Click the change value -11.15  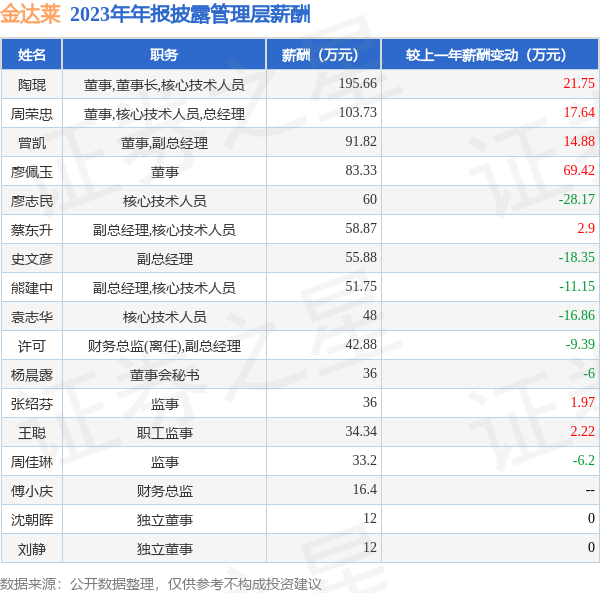tap(577, 287)
